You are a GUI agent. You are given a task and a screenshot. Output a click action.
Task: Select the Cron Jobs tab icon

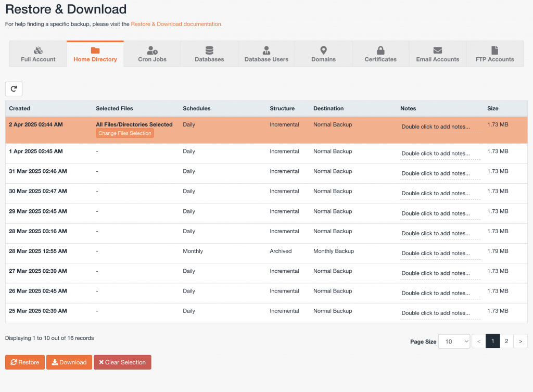coord(152,50)
